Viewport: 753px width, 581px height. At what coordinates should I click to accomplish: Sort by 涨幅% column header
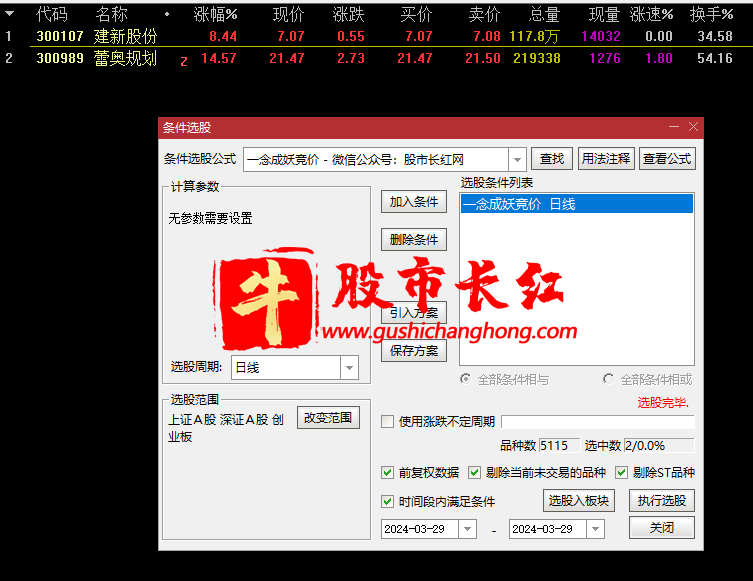click(216, 14)
